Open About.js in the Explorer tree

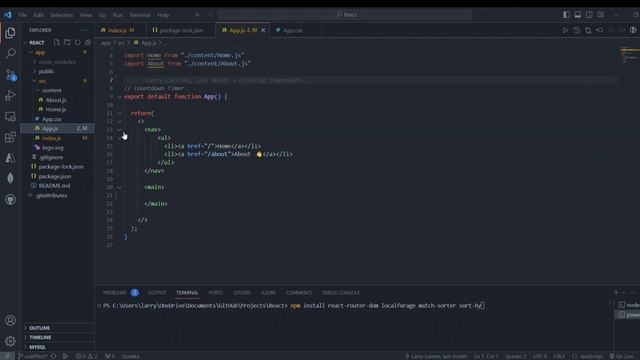(x=57, y=100)
